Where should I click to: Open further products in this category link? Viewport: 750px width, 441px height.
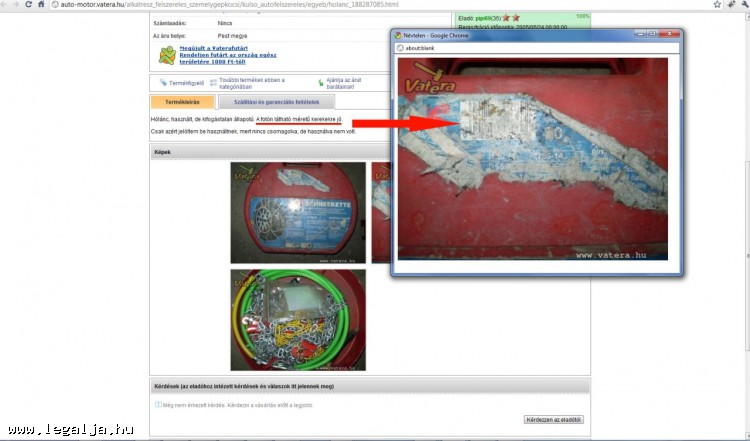(x=250, y=82)
